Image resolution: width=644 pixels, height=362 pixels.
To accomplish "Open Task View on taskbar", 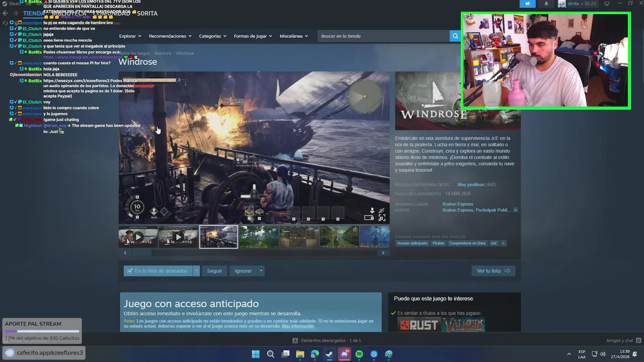I will (x=285, y=354).
